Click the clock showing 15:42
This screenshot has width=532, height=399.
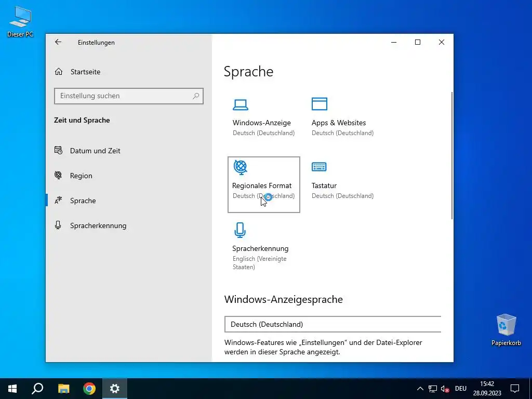tap(487, 384)
